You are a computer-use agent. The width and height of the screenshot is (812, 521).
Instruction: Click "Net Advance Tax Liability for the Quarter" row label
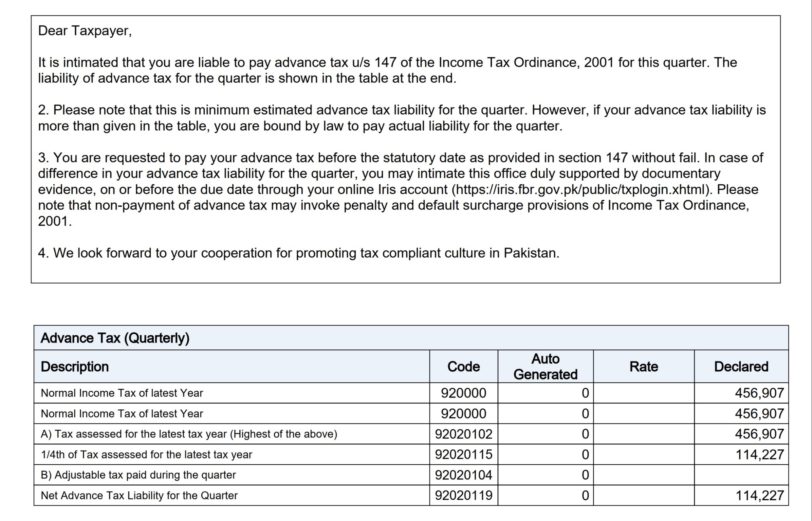coord(139,496)
